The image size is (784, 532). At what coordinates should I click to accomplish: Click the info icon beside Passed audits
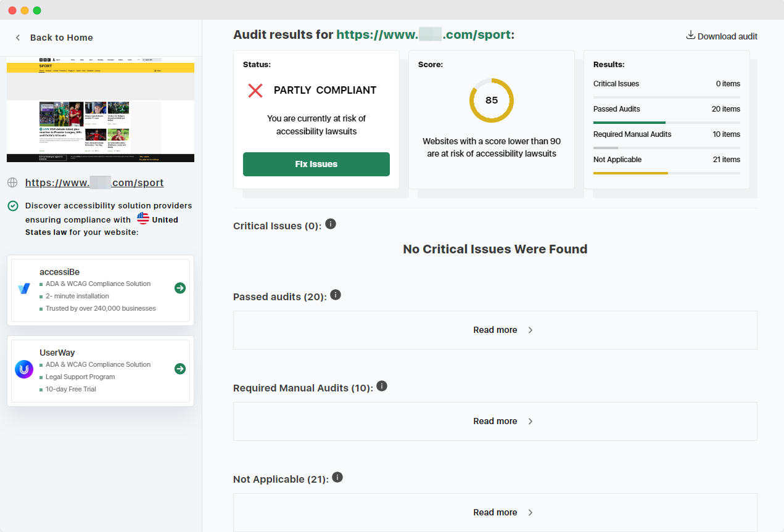point(336,294)
